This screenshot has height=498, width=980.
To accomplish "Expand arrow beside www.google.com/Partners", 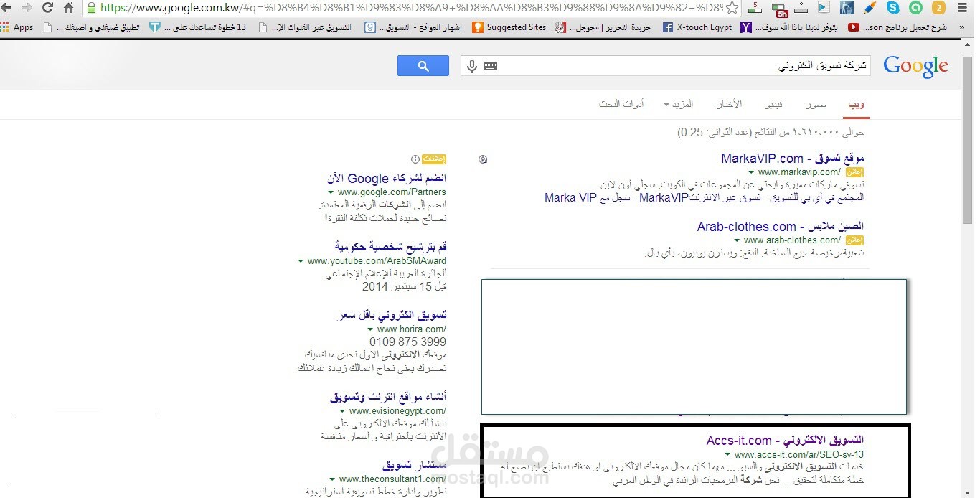I will 331,192.
